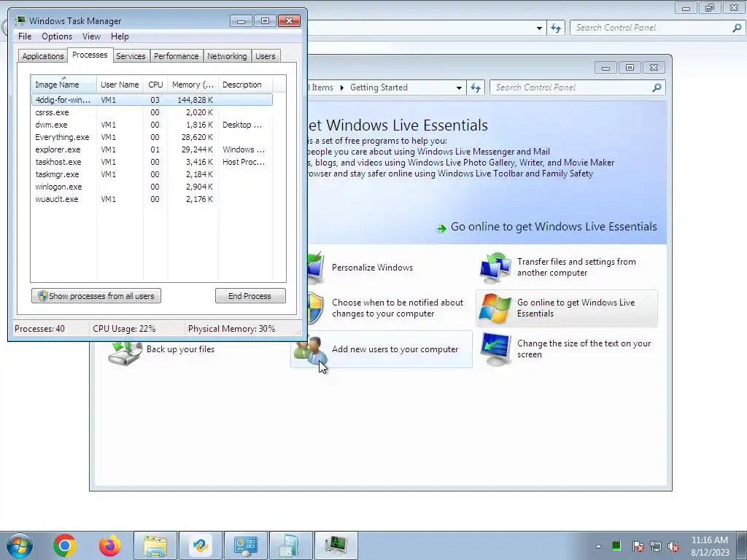This screenshot has height=560, width=747.
Task: Click the Back up files drive icon
Action: coord(125,353)
